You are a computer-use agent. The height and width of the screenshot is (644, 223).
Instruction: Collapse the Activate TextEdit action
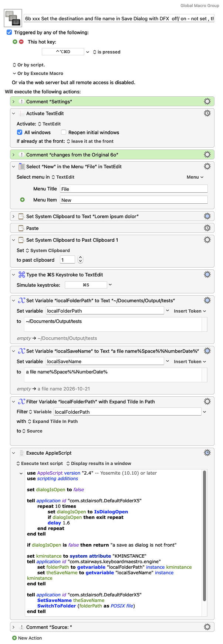coord(14,113)
